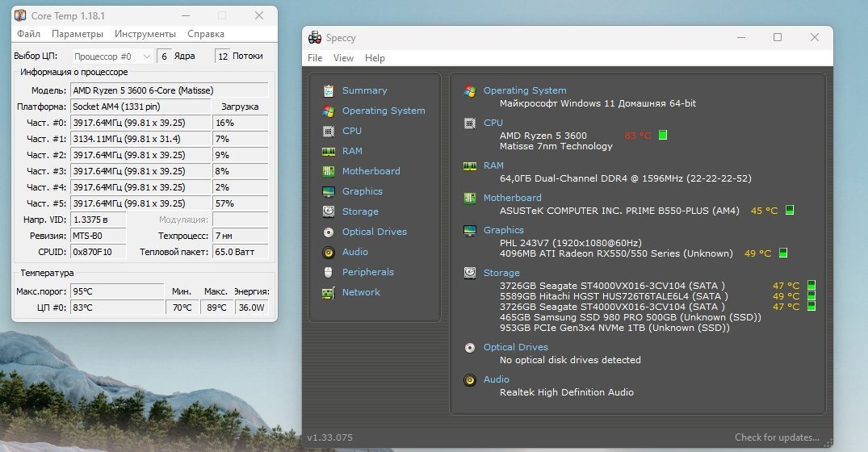Select the Network card icon in sidebar
The image size is (868, 452).
pyautogui.click(x=329, y=293)
